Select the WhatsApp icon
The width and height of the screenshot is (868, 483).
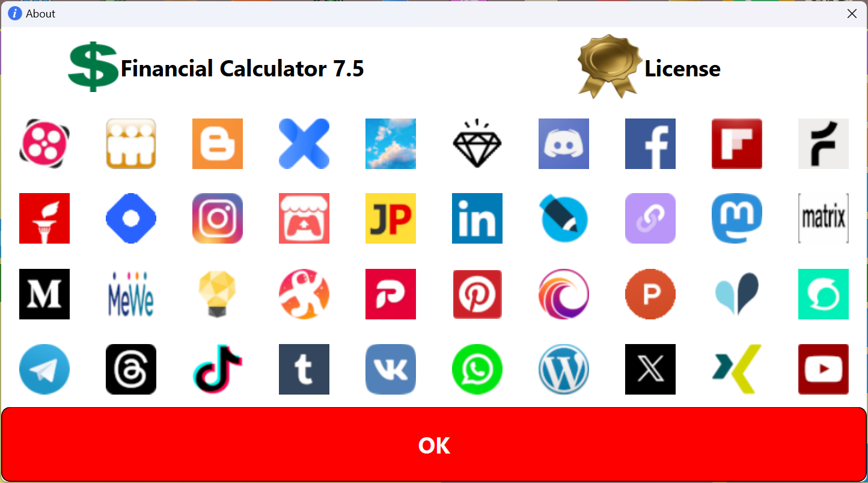pyautogui.click(x=477, y=369)
